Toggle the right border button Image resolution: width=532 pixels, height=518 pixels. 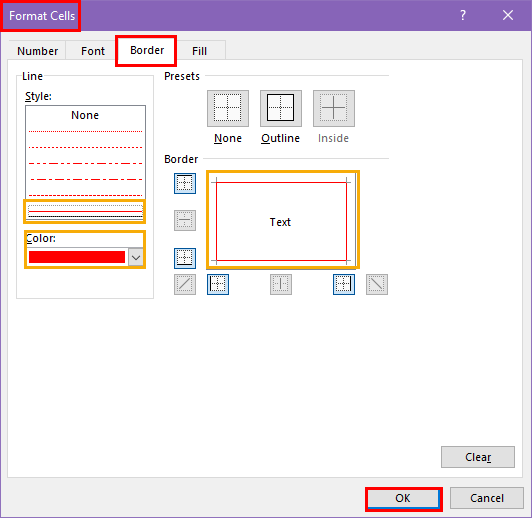pyautogui.click(x=344, y=284)
